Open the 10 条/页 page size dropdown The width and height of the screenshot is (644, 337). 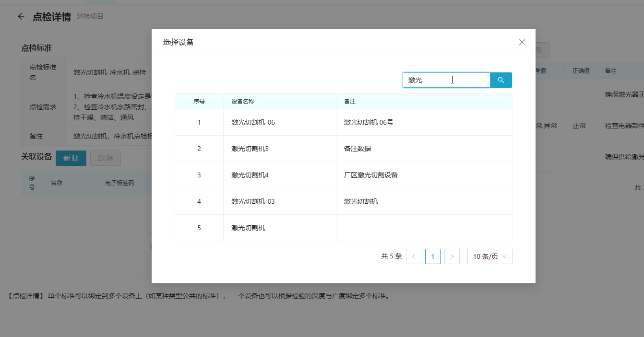pos(490,256)
